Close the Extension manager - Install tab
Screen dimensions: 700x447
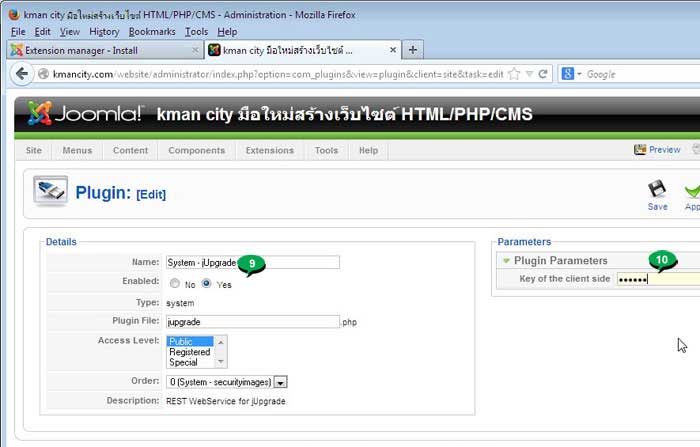(x=195, y=50)
